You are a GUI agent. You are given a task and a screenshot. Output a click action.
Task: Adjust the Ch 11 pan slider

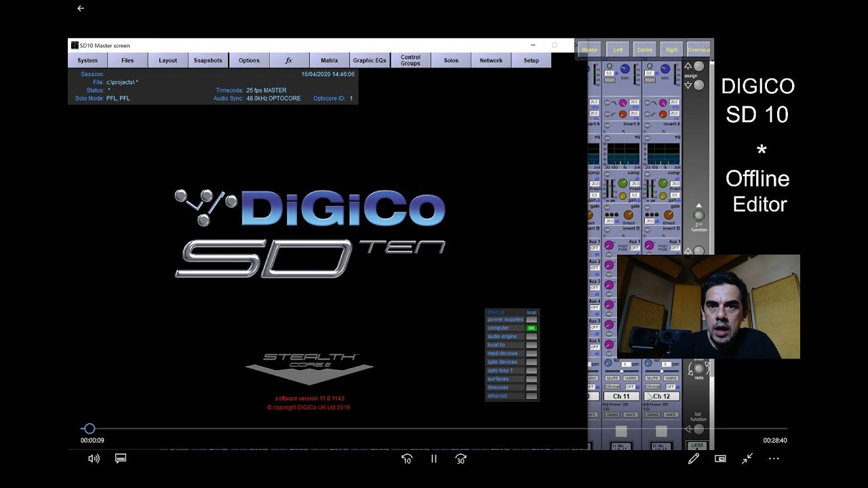coord(622,371)
